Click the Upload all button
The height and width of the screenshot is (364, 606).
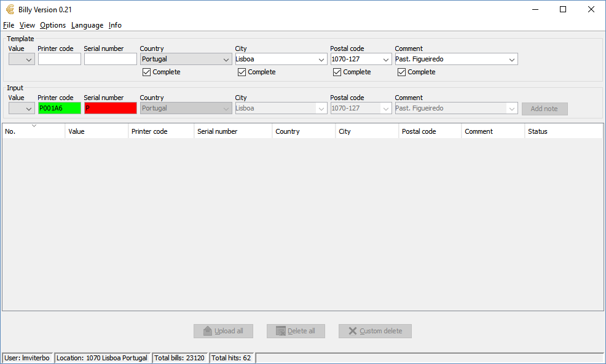click(x=223, y=331)
